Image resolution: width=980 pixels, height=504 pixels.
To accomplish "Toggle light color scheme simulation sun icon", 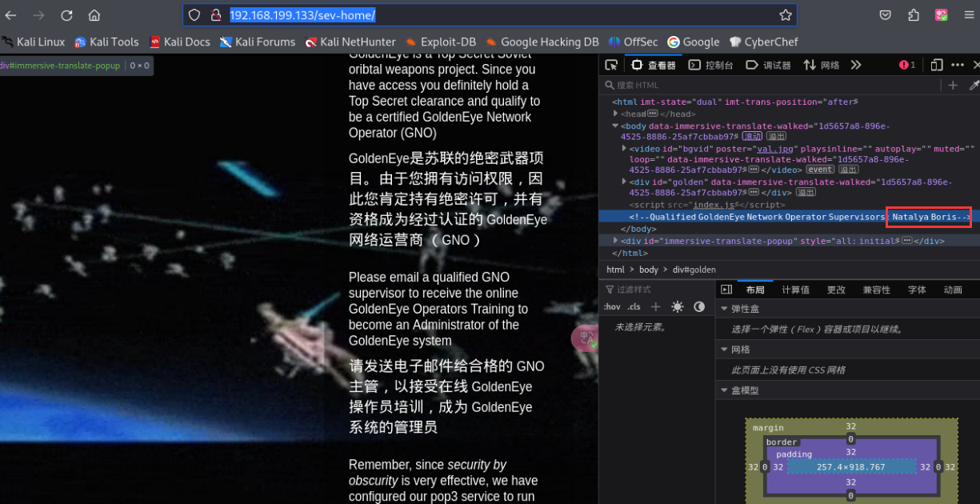I will (678, 307).
